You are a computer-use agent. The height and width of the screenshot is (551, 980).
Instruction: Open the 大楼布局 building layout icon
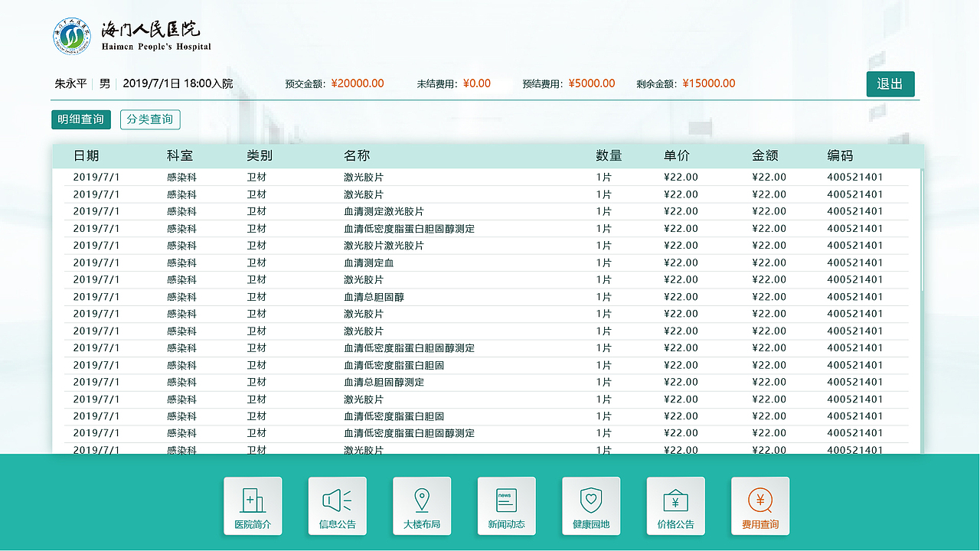click(422, 506)
